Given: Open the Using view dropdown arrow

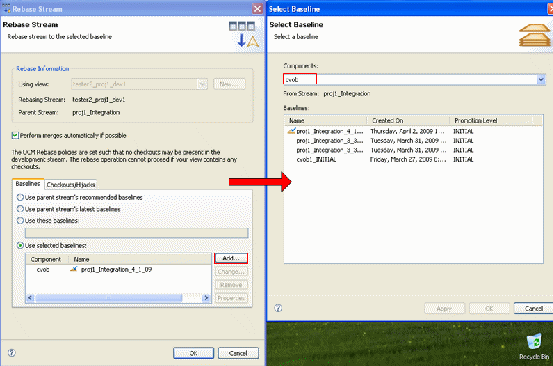Looking at the screenshot, I should click(202, 84).
